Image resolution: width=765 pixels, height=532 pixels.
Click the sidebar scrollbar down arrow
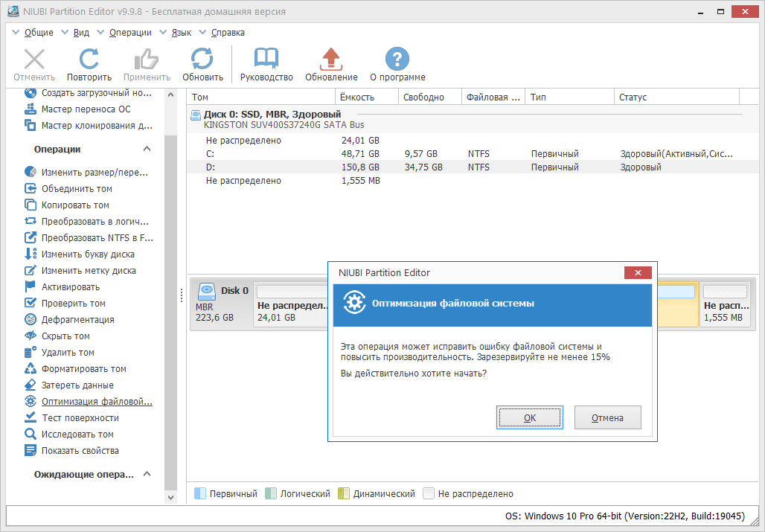pos(170,497)
